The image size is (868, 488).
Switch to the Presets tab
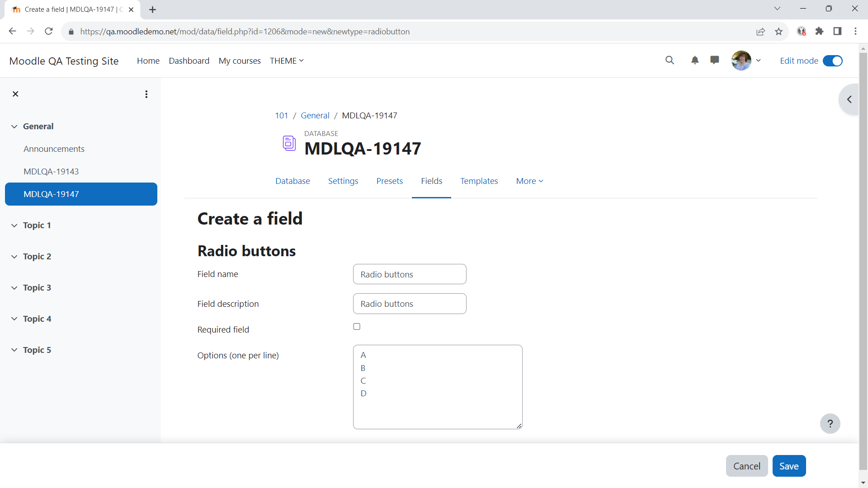390,181
